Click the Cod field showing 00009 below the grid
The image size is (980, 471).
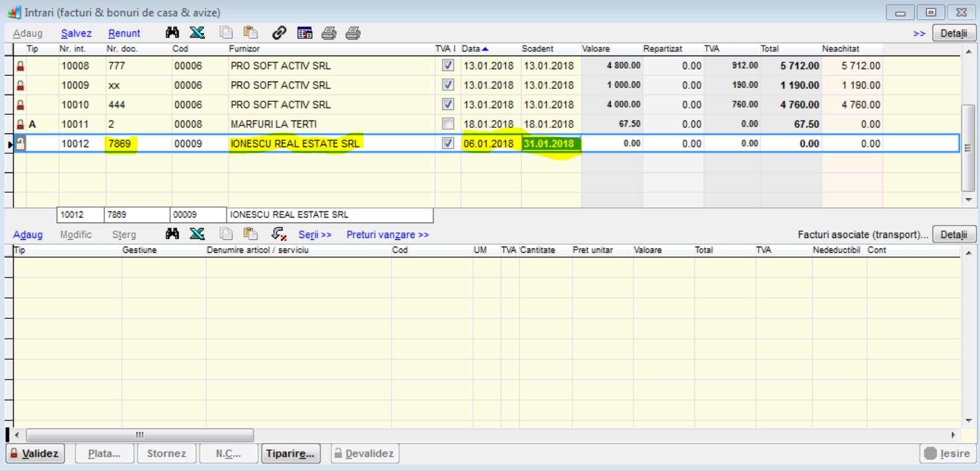click(x=198, y=214)
